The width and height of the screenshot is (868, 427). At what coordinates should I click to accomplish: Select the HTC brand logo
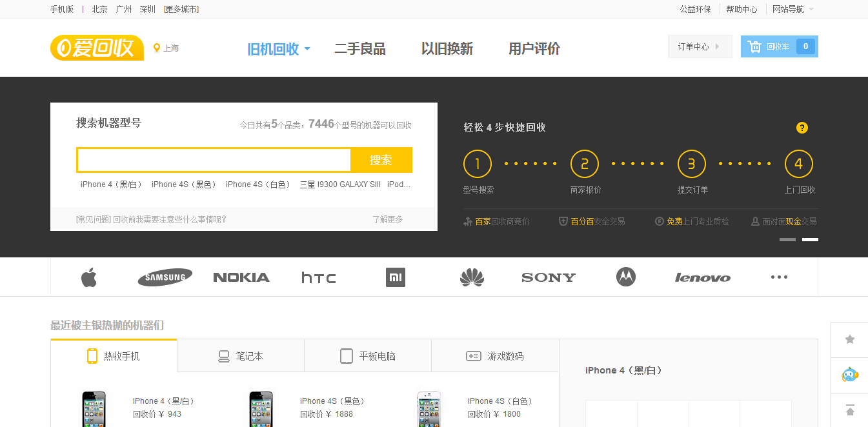tap(319, 277)
